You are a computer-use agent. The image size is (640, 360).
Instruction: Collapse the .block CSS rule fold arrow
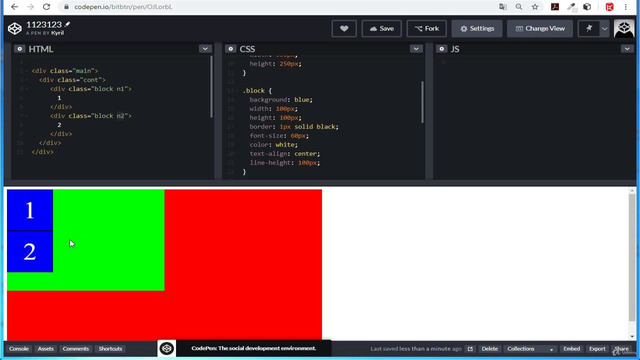[238, 91]
